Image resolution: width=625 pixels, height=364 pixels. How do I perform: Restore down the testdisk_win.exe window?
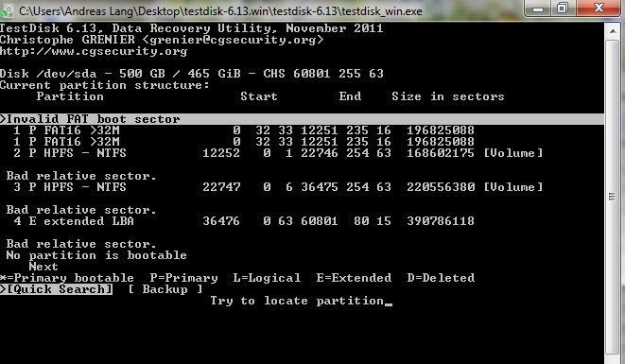(x=563, y=9)
